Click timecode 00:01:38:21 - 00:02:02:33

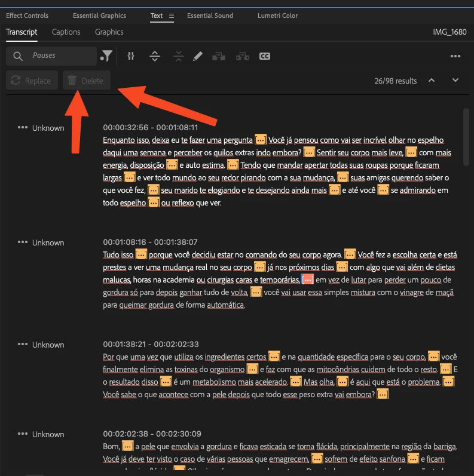coord(151,344)
